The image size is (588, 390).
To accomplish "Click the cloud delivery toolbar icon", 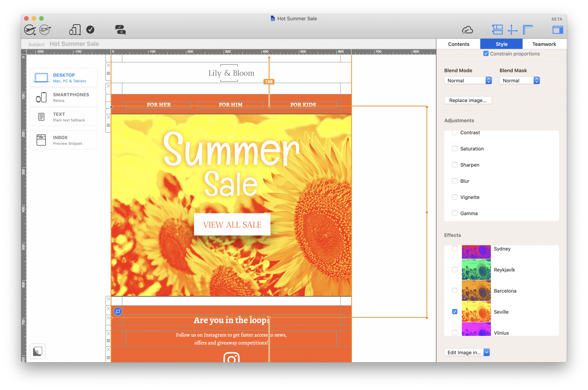I will click(467, 30).
